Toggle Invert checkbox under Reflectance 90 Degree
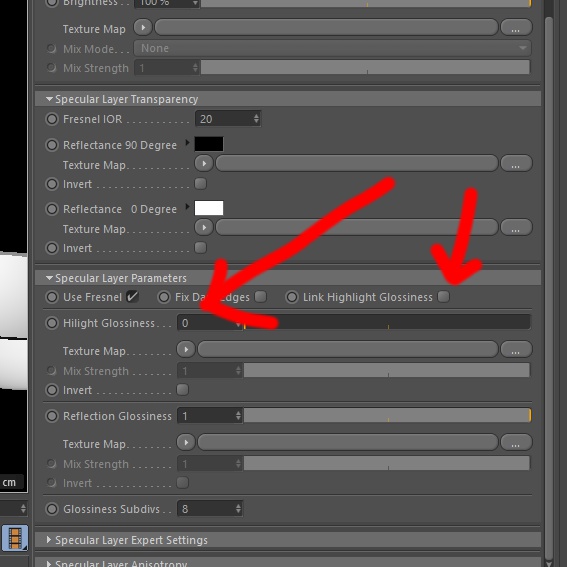 point(201,184)
